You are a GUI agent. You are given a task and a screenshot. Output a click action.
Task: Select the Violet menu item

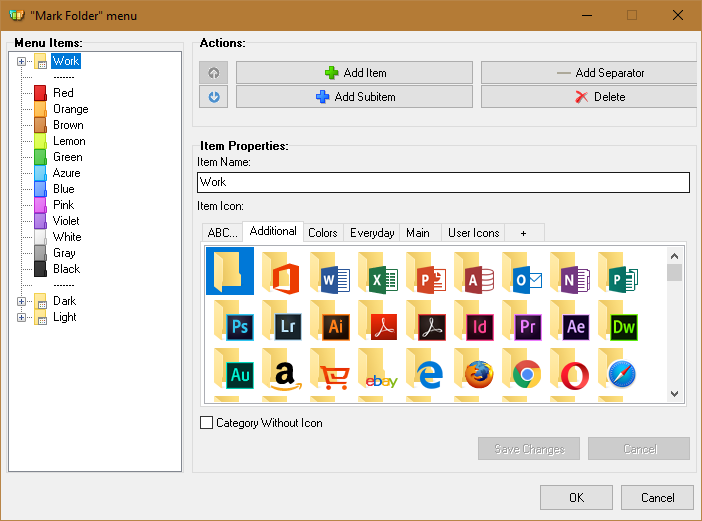pyautogui.click(x=66, y=221)
